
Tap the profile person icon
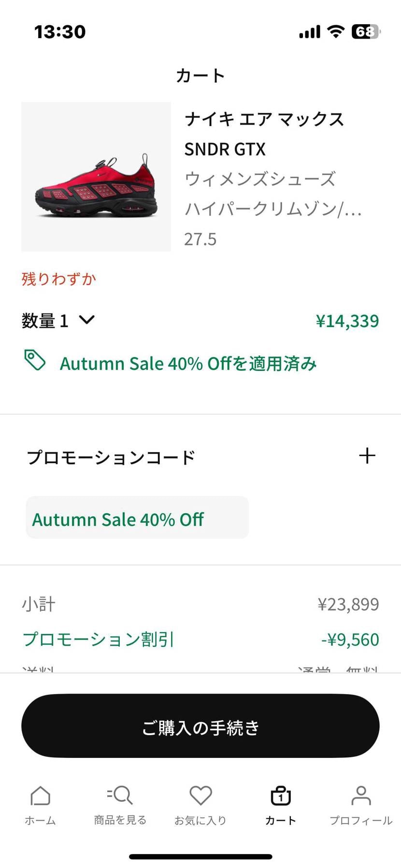click(x=361, y=795)
